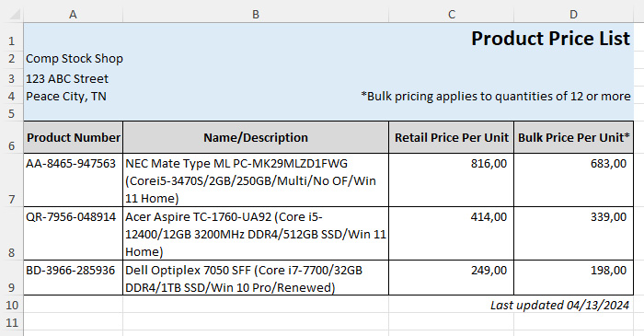
Task: Select column C header
Action: pos(452,15)
